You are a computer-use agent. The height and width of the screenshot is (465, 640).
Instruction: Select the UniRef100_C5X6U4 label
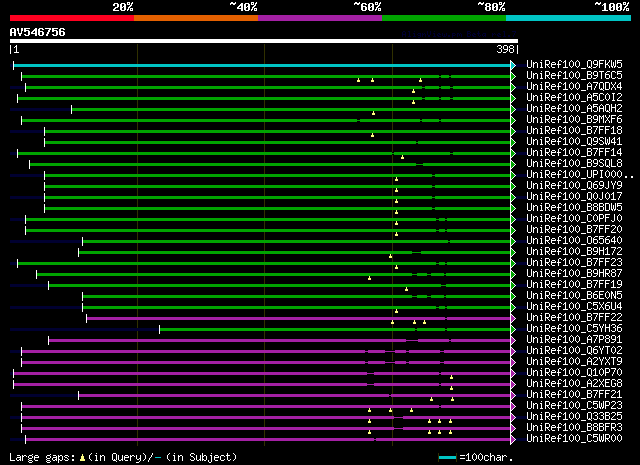[574, 306]
